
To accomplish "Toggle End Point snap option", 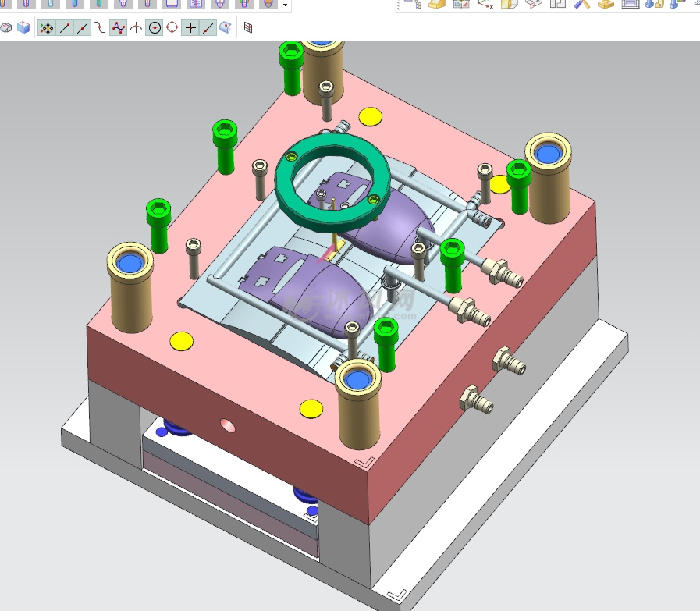I will point(66,28).
